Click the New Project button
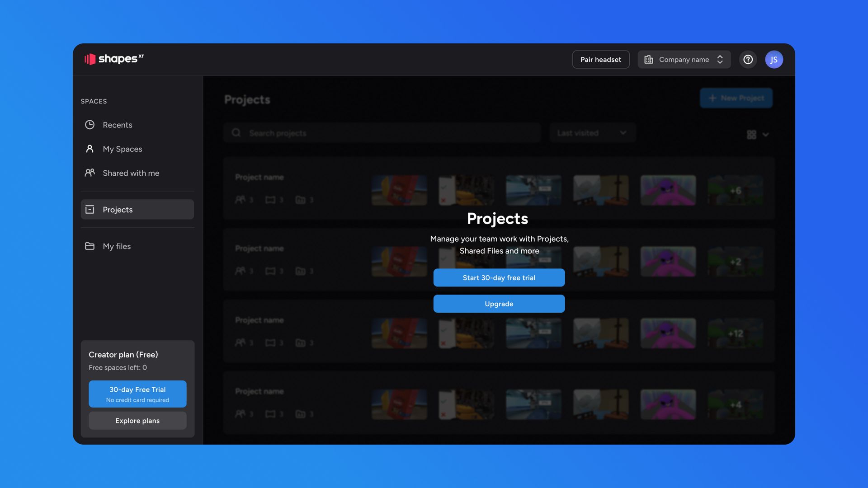The width and height of the screenshot is (868, 488). pos(736,98)
